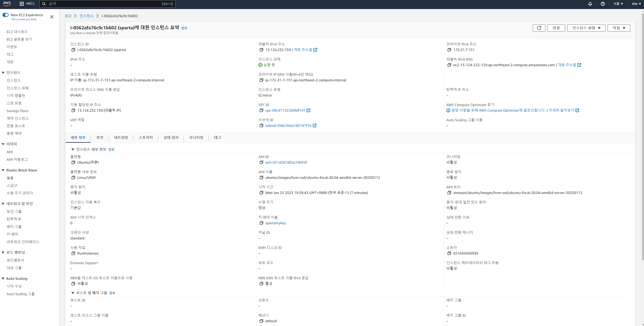
Task: Open the 서울 region dropdown
Action: [618, 4]
